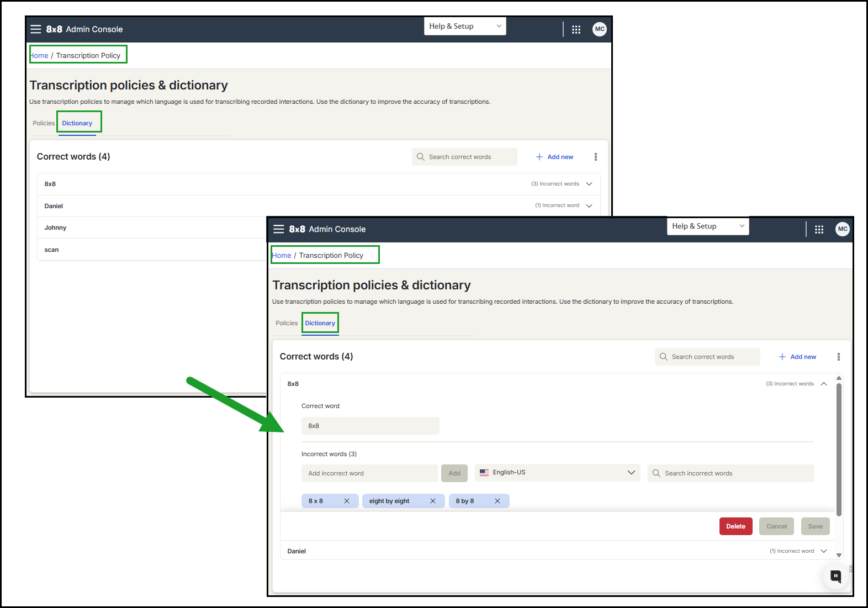Click Home breadcrumb link in front window
The width and height of the screenshot is (868, 608).
(x=282, y=256)
